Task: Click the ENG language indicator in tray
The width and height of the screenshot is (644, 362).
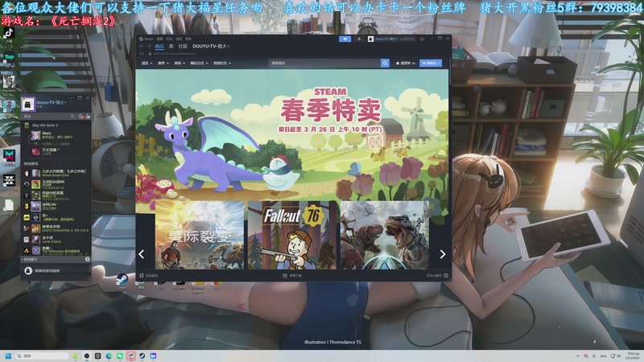Action: (x=603, y=356)
